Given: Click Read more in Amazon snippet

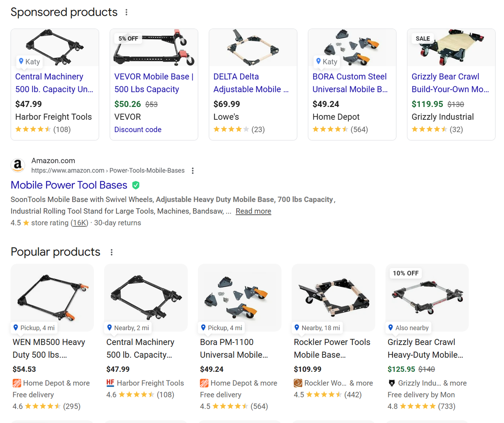Looking at the screenshot, I should (x=253, y=211).
